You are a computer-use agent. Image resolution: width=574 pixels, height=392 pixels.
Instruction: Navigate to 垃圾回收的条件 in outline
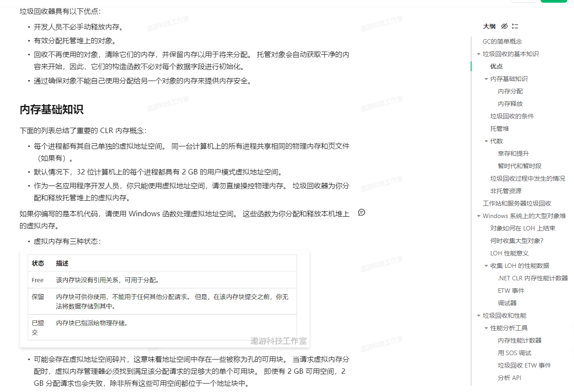tap(512, 116)
